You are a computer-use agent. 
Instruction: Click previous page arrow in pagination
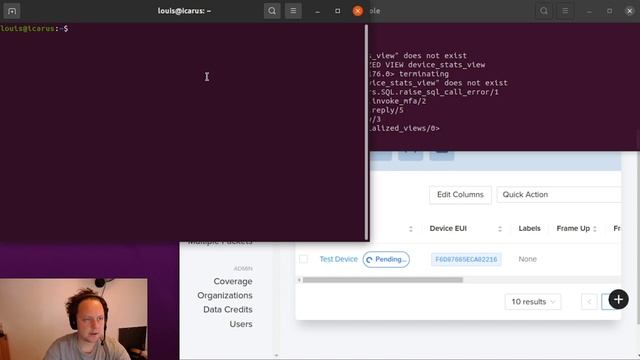point(589,302)
